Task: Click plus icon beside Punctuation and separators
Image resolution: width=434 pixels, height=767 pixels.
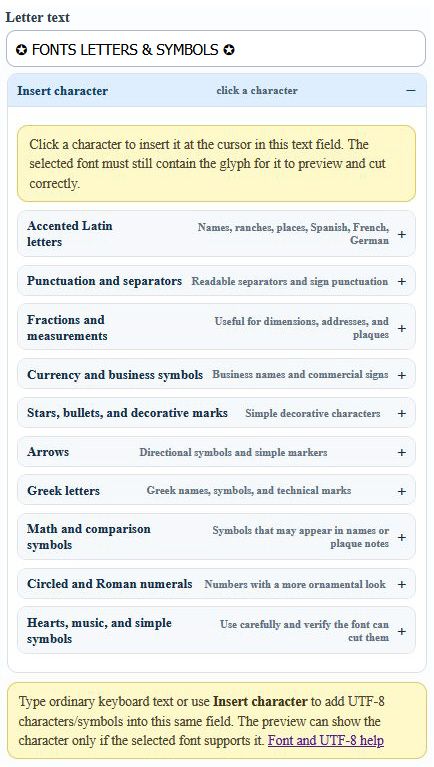Action: click(402, 281)
